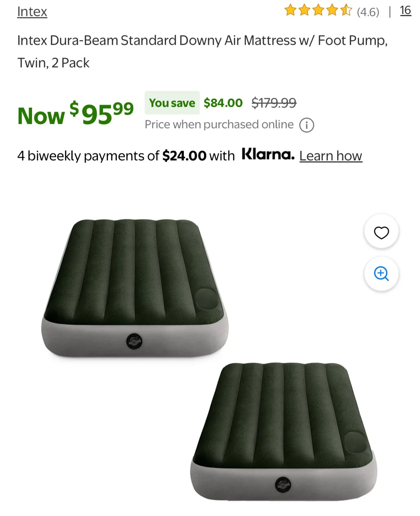Image resolution: width=420 pixels, height=516 pixels.
Task: Click the Price when purchased online label
Action: point(219,124)
